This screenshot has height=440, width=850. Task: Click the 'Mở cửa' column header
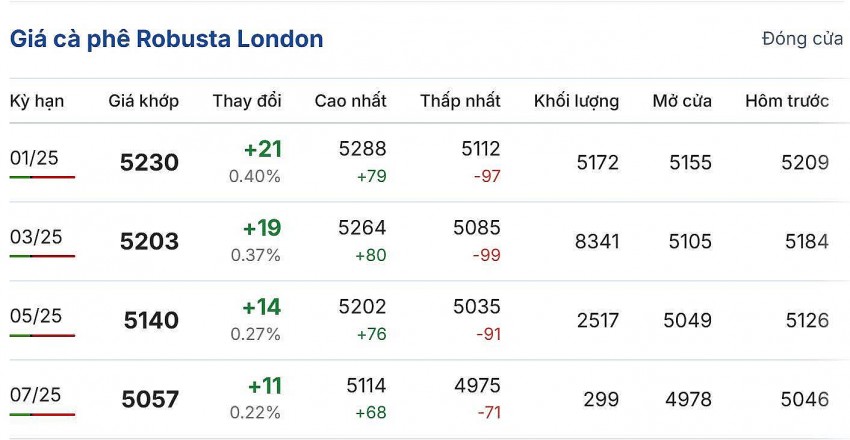click(x=682, y=101)
